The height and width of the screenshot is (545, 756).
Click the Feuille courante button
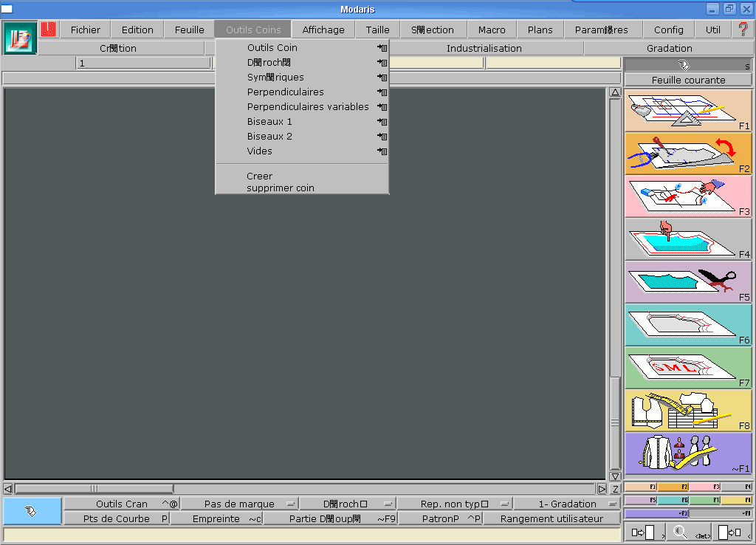(x=688, y=80)
